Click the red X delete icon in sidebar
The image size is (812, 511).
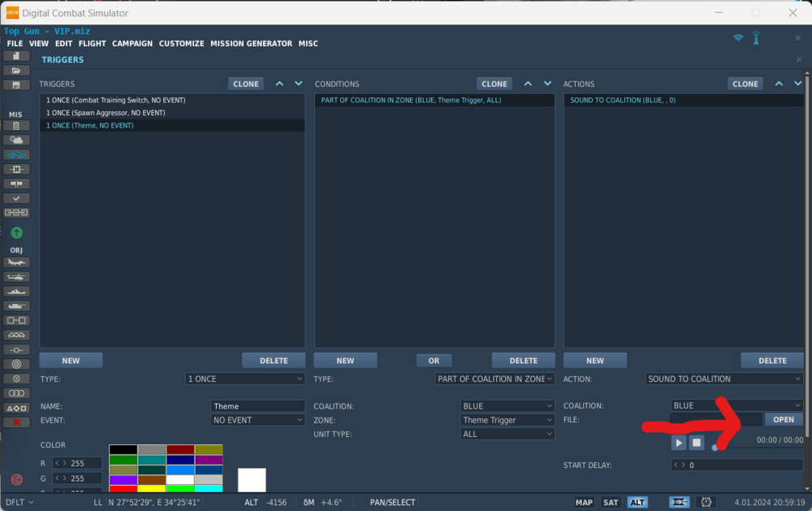tap(16, 422)
